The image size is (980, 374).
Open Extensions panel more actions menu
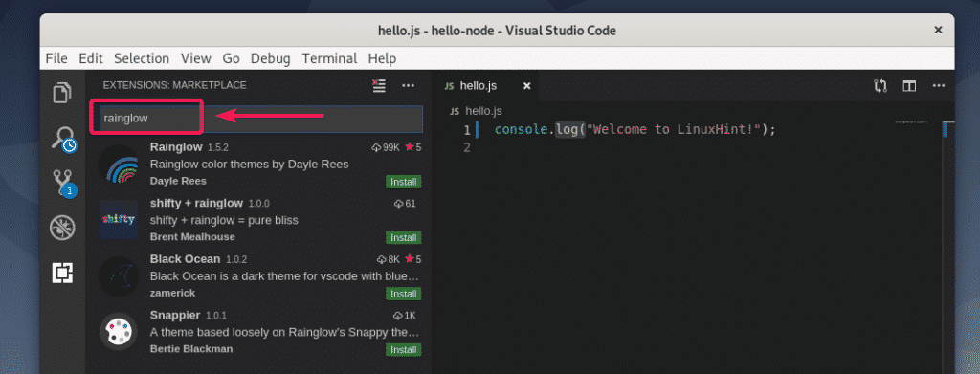tap(408, 85)
